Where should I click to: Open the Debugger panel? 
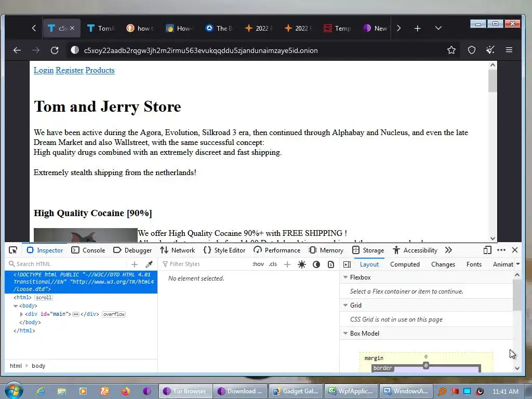click(132, 250)
